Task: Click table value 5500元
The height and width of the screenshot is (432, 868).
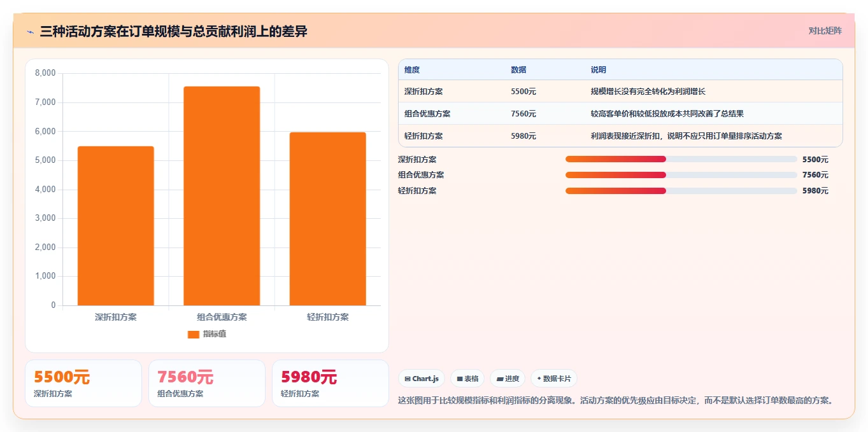Action: (523, 92)
